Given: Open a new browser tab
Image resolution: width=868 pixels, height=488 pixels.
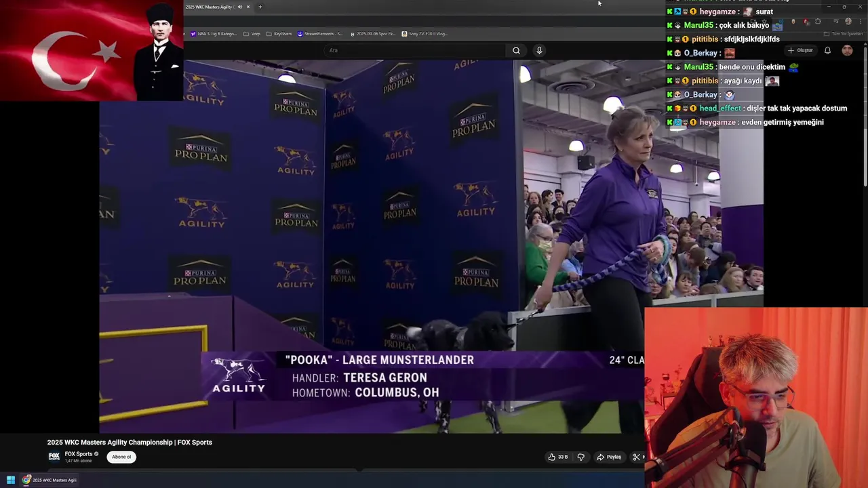Looking at the screenshot, I should pyautogui.click(x=260, y=7).
